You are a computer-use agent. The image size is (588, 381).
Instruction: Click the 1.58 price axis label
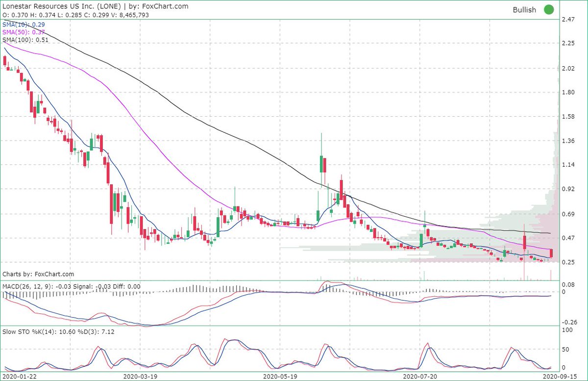568,117
